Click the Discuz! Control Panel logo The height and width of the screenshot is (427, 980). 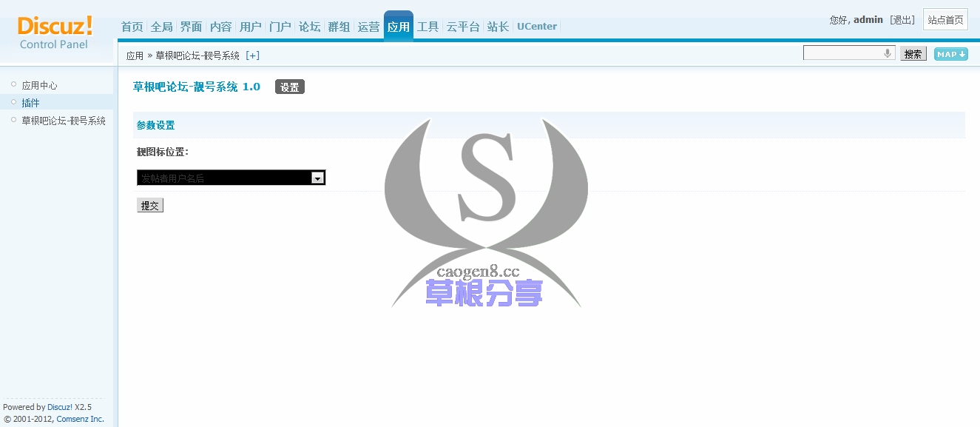point(55,33)
